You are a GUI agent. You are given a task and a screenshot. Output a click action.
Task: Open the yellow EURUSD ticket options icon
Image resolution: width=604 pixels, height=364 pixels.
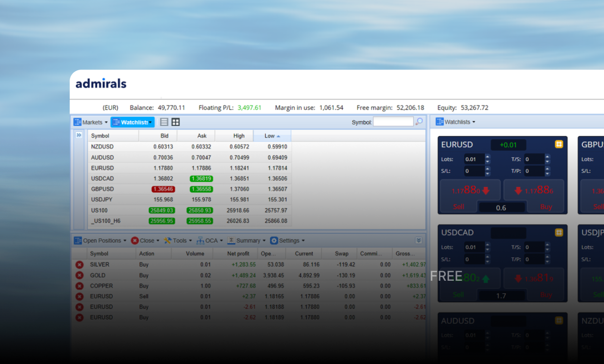559,144
